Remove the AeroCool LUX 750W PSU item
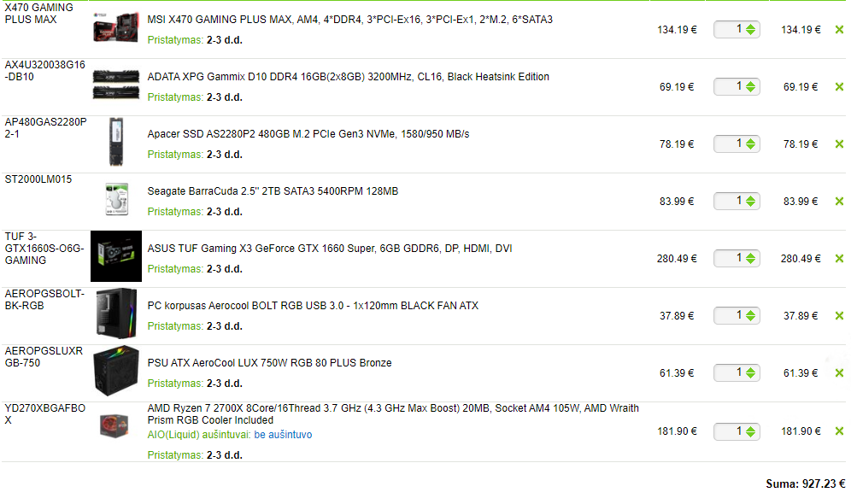 tap(839, 373)
